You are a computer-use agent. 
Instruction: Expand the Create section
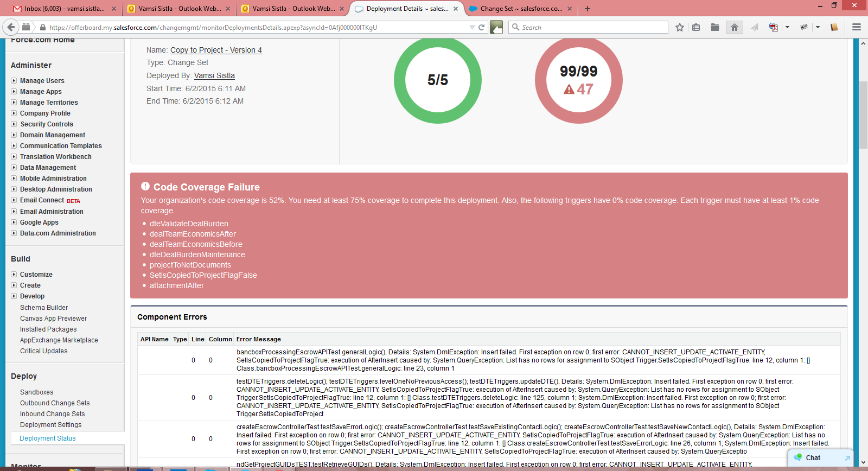[x=14, y=285]
